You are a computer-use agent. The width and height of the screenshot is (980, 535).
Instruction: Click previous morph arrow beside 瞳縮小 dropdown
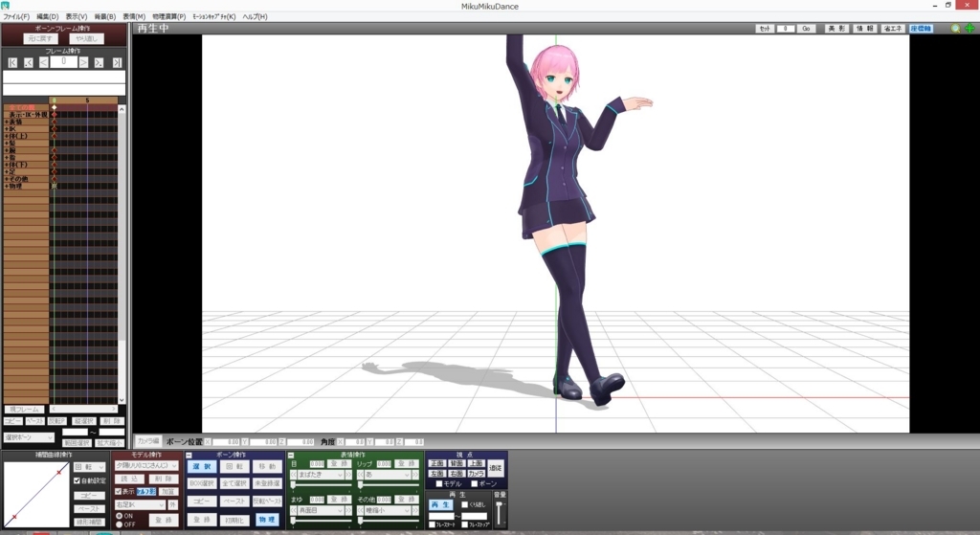pyautogui.click(x=361, y=511)
